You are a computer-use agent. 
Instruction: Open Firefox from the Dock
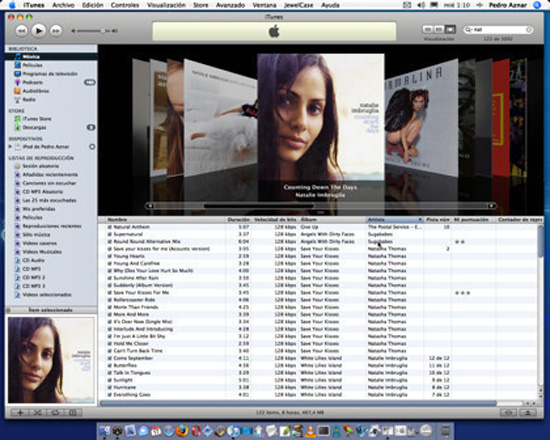[x=181, y=431]
